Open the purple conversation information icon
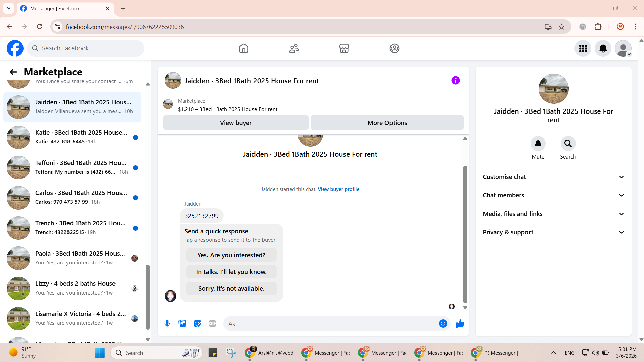The image size is (644, 362). tap(455, 80)
